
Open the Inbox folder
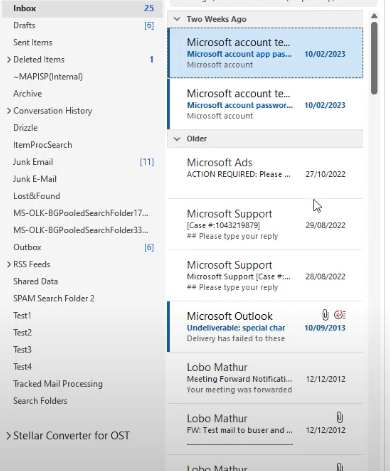pyautogui.click(x=82, y=8)
